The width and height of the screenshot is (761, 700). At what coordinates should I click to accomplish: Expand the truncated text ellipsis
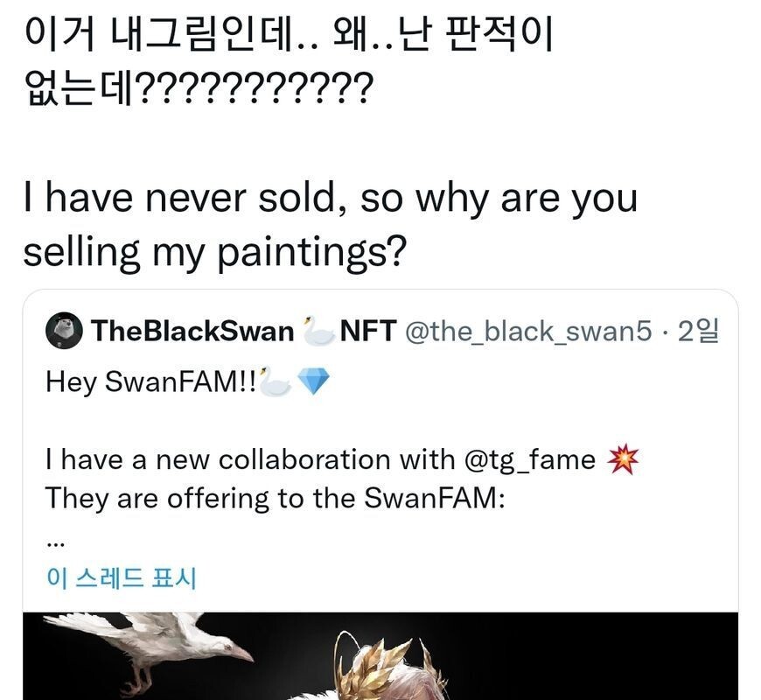(x=52, y=541)
